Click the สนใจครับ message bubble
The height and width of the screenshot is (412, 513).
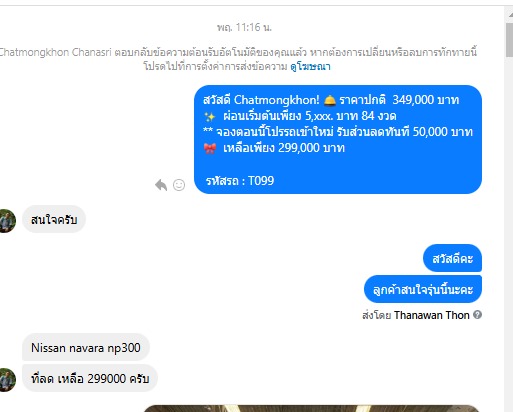(54, 220)
